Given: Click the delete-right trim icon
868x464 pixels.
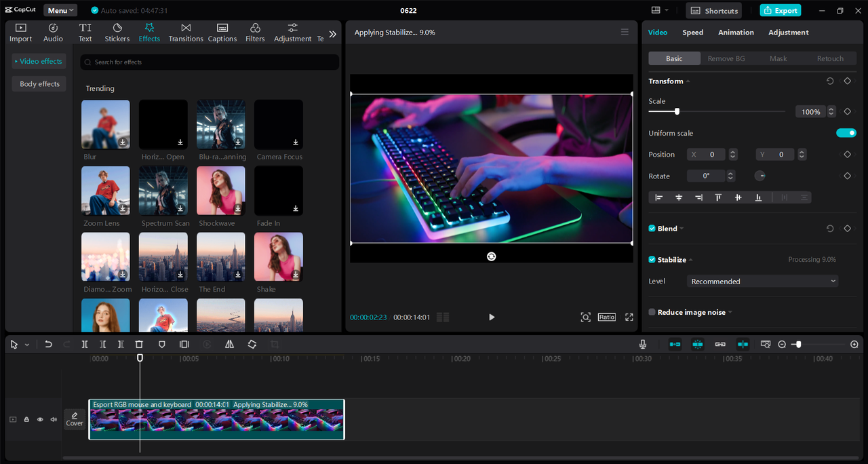Looking at the screenshot, I should tap(121, 345).
